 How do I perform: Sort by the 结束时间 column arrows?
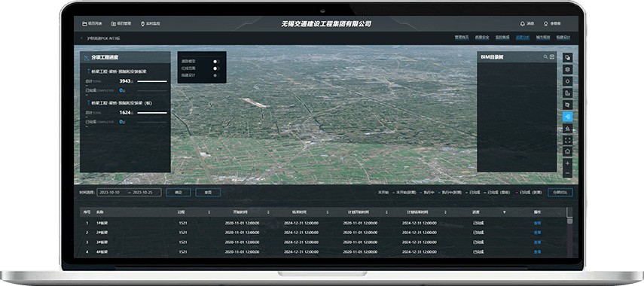click(x=328, y=212)
